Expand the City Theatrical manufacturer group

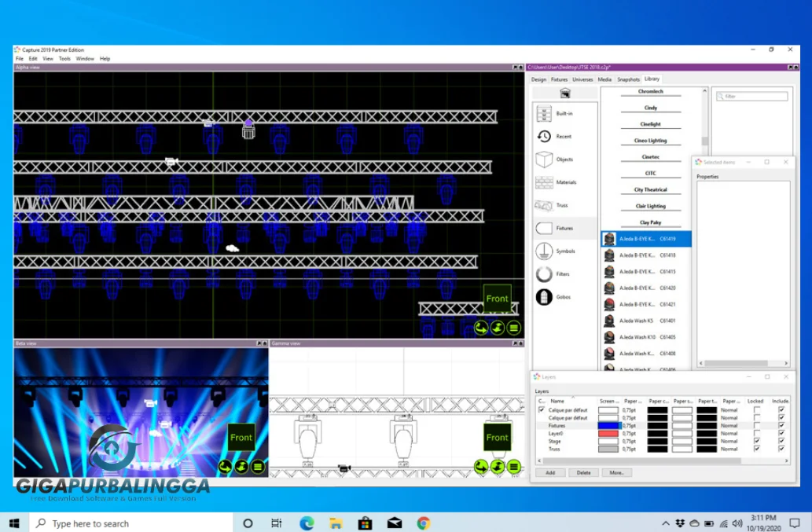pyautogui.click(x=650, y=190)
